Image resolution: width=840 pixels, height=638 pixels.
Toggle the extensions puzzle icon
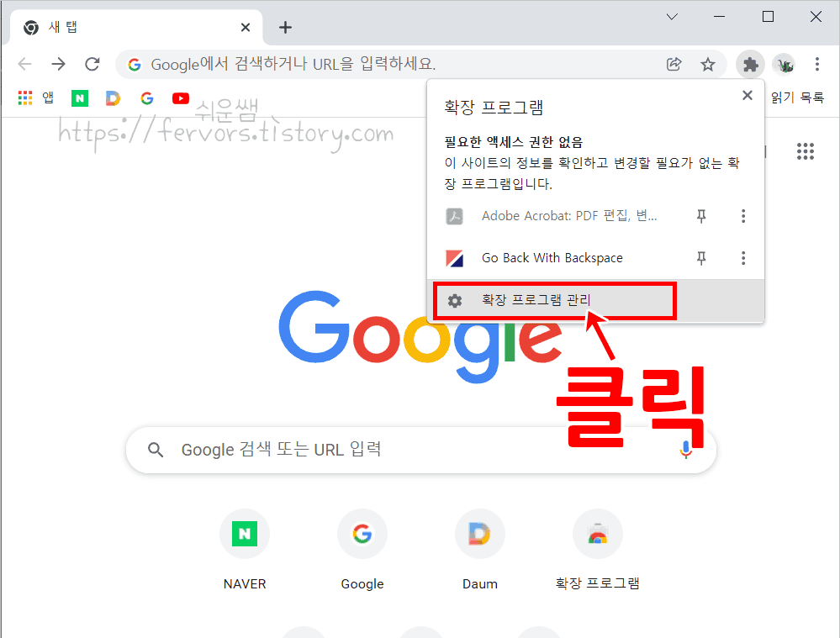click(x=750, y=65)
